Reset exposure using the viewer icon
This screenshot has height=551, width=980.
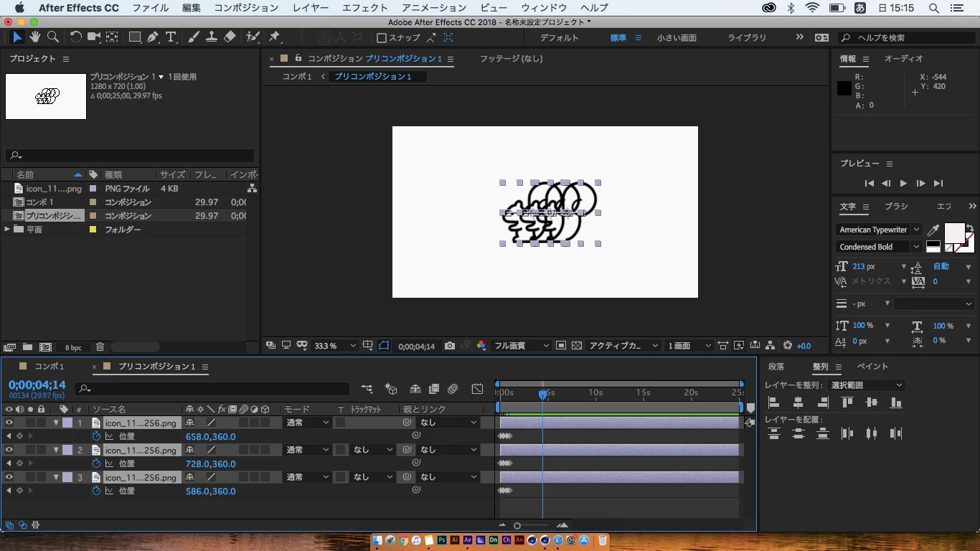point(788,346)
